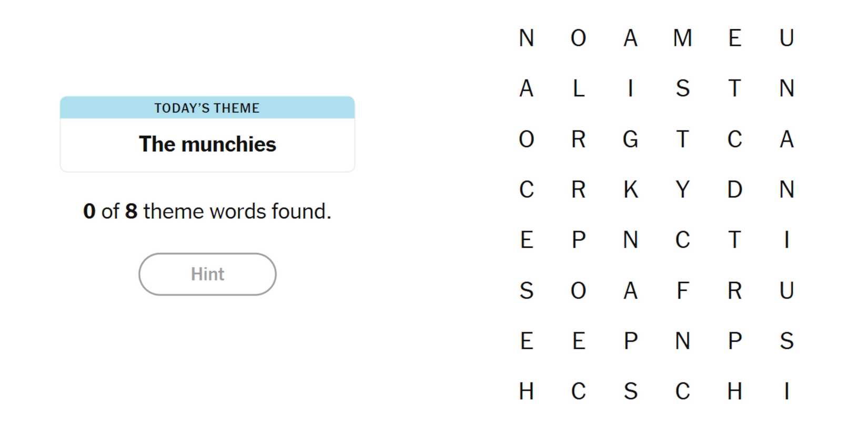Click the '0 of 8 theme words found' text

pos(207,211)
